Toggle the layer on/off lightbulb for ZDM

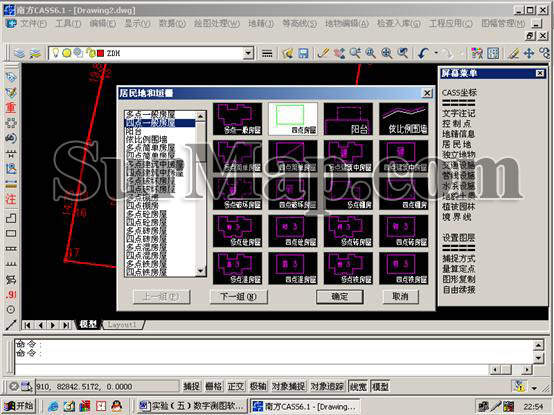pos(55,53)
